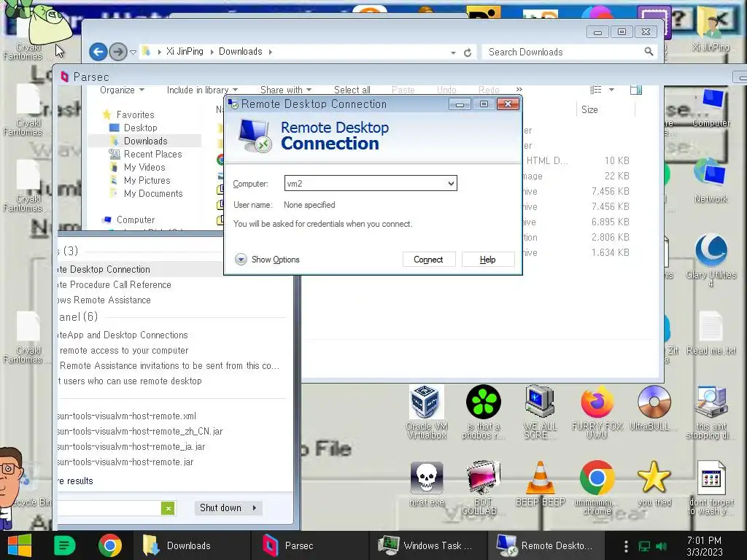Launch Chrome from the taskbar
Image resolution: width=747 pixels, height=560 pixels.
tap(110, 545)
